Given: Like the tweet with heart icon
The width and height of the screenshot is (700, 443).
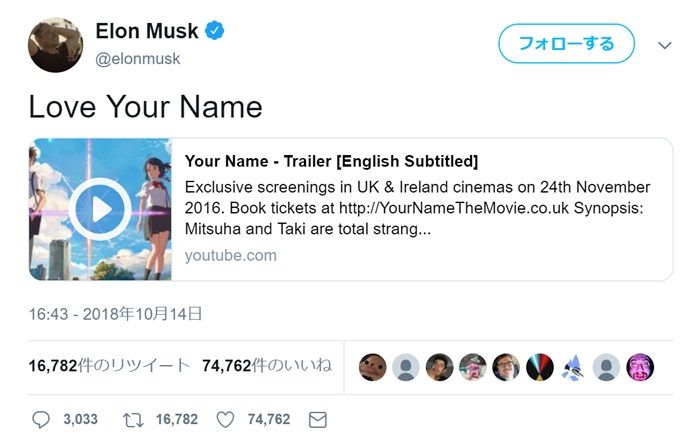Looking at the screenshot, I should (x=225, y=419).
